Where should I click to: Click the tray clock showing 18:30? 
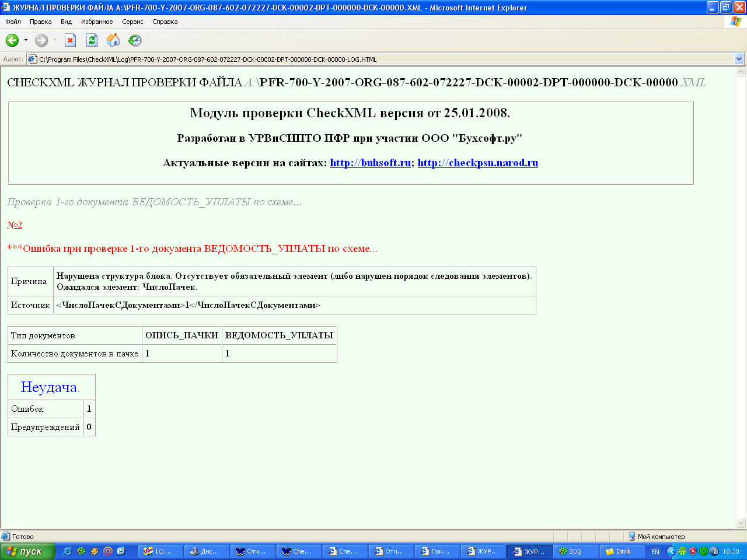click(731, 551)
